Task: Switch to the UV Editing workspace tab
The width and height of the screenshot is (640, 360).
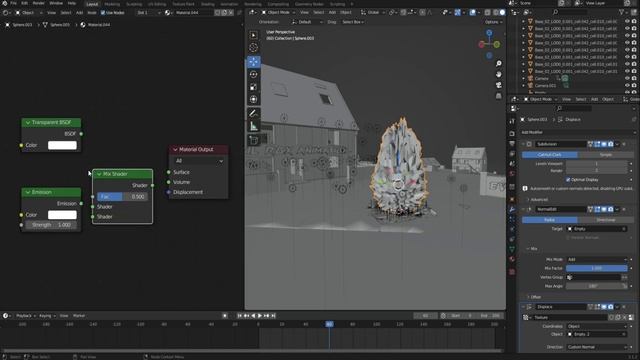Action: (157, 4)
